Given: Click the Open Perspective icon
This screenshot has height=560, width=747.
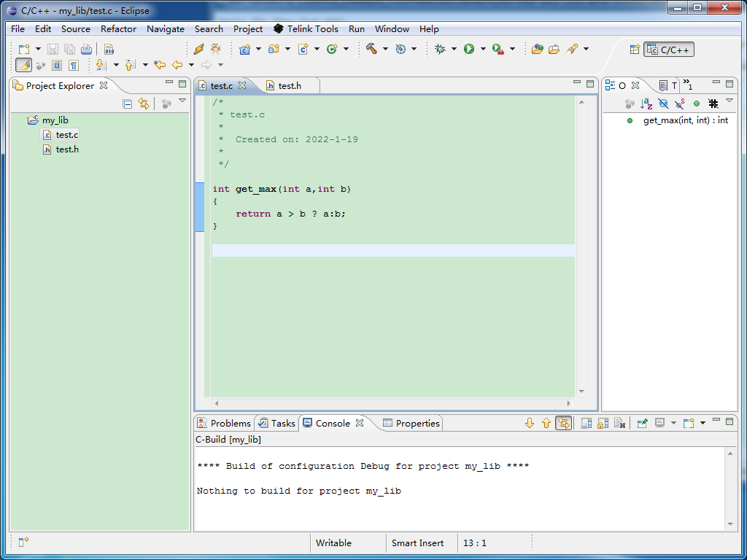Looking at the screenshot, I should pyautogui.click(x=635, y=50).
